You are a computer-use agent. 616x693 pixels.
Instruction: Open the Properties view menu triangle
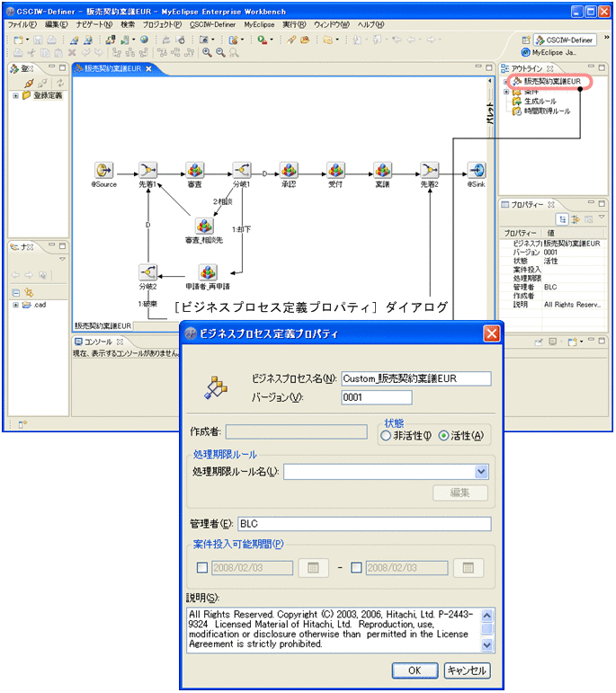click(602, 217)
